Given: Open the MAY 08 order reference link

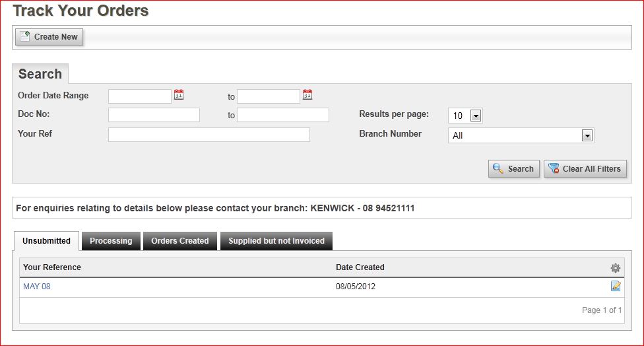Looking at the screenshot, I should point(36,287).
